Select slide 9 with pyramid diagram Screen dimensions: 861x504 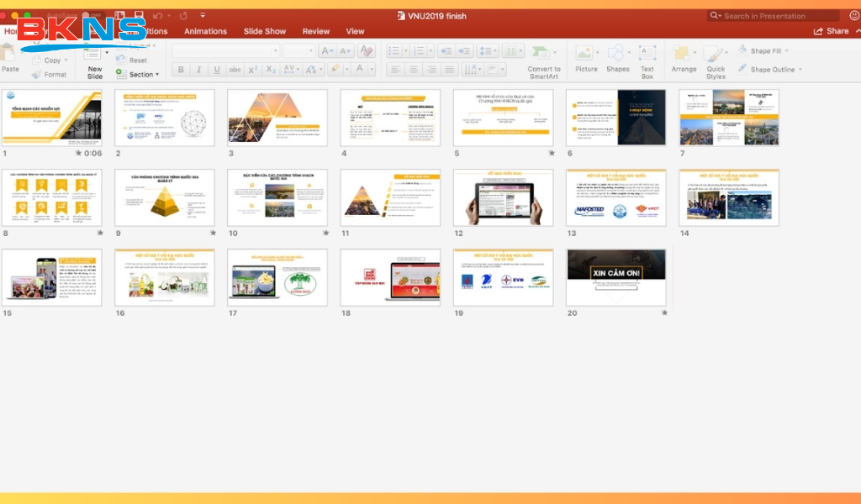point(165,197)
